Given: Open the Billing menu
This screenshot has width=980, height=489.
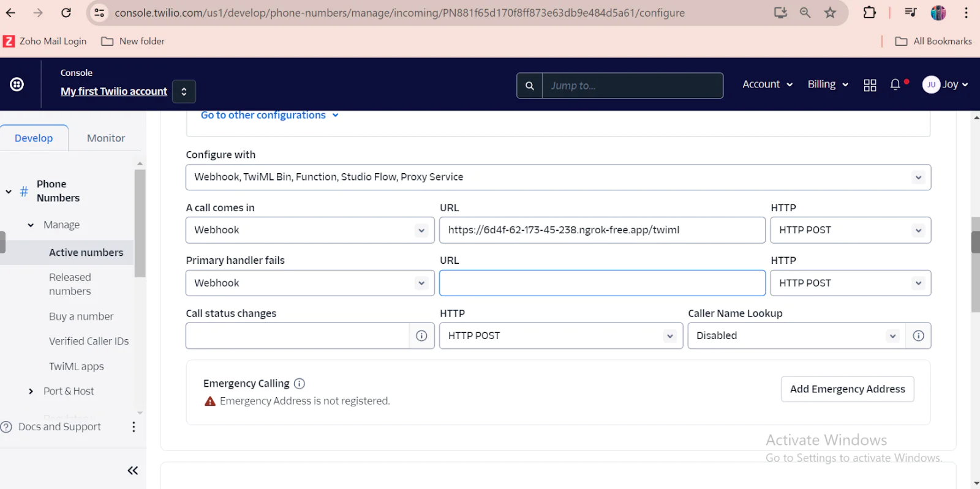Looking at the screenshot, I should click(827, 84).
